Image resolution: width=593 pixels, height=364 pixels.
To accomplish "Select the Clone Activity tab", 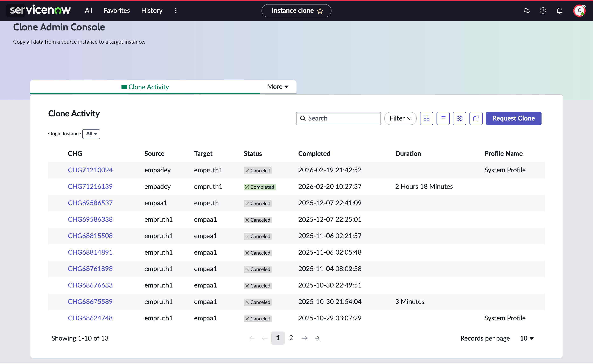I will (x=145, y=87).
